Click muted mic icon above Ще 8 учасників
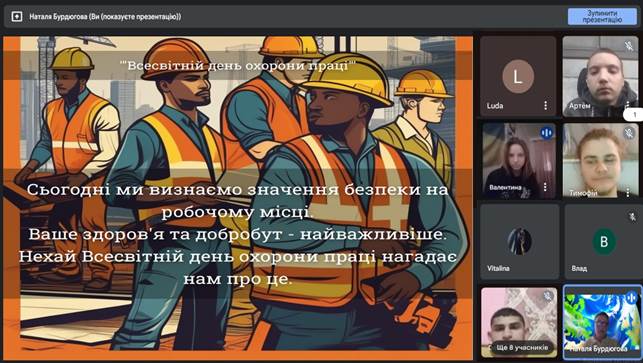Viewport: 643px width, 363px height. [x=547, y=297]
